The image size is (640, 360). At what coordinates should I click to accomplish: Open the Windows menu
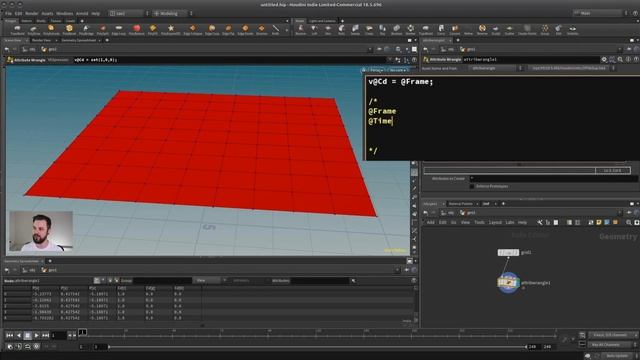(x=64, y=13)
